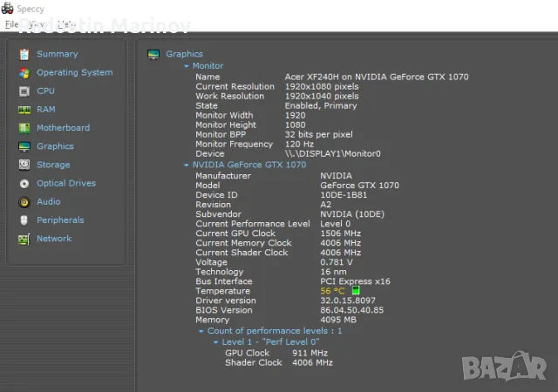Click the Storage hard drive icon

point(24,165)
